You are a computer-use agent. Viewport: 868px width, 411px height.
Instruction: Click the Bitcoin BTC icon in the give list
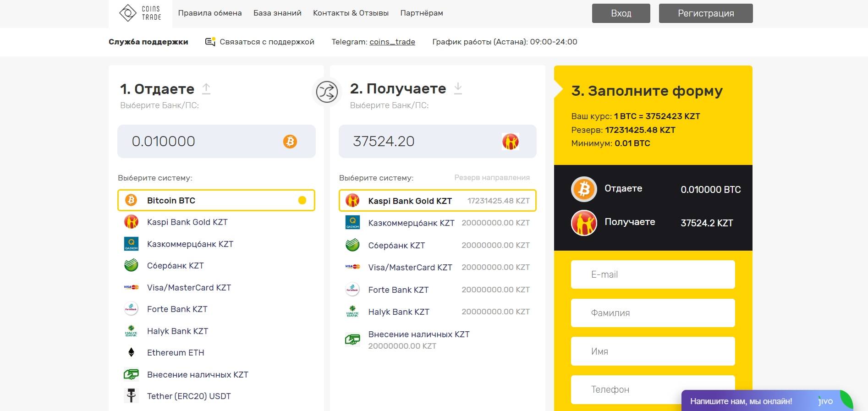(131, 200)
